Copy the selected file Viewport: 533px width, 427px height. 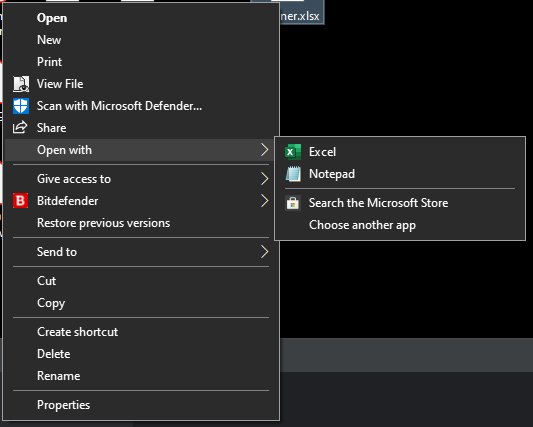click(141, 303)
